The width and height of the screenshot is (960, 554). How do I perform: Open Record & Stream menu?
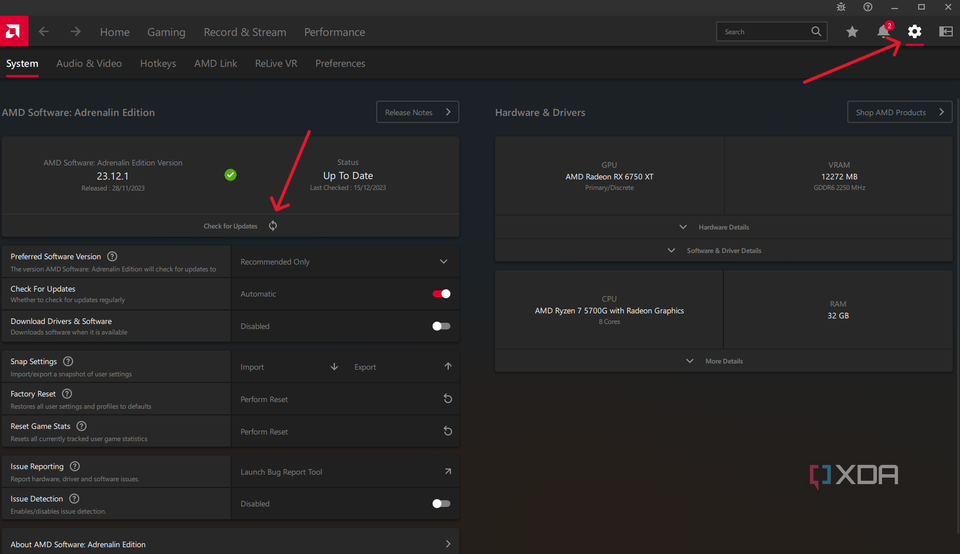(x=245, y=32)
